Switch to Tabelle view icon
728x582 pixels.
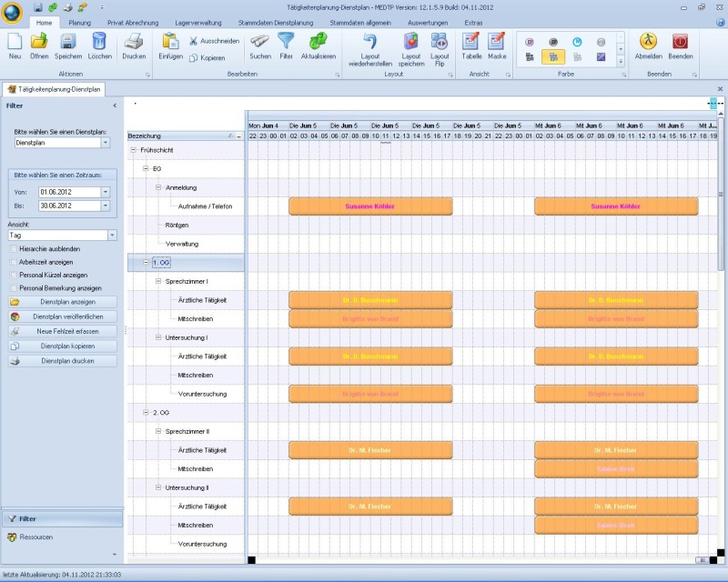pos(471,45)
